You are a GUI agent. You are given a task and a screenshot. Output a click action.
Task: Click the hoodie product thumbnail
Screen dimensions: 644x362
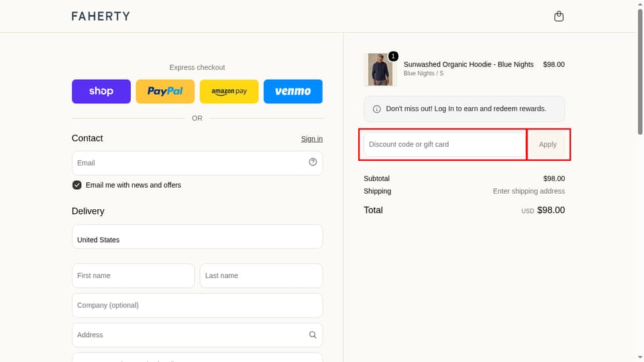coord(380,69)
